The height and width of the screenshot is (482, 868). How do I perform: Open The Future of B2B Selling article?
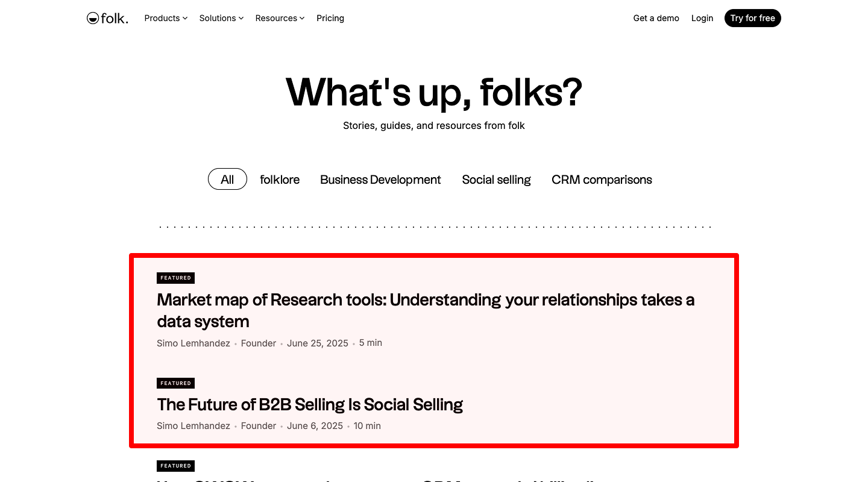coord(310,404)
